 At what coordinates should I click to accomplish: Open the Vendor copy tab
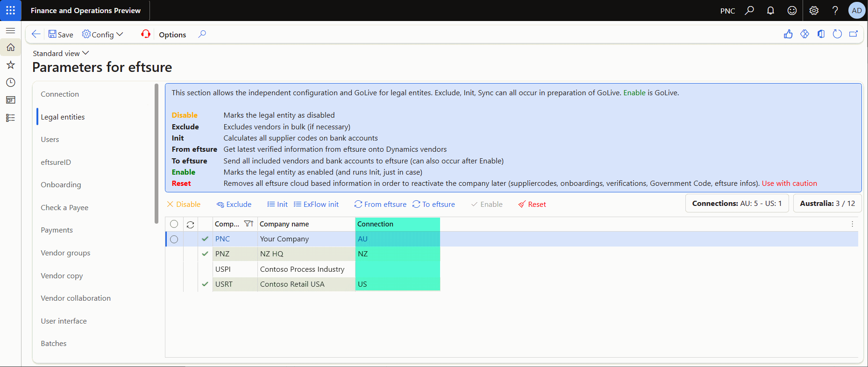click(62, 276)
